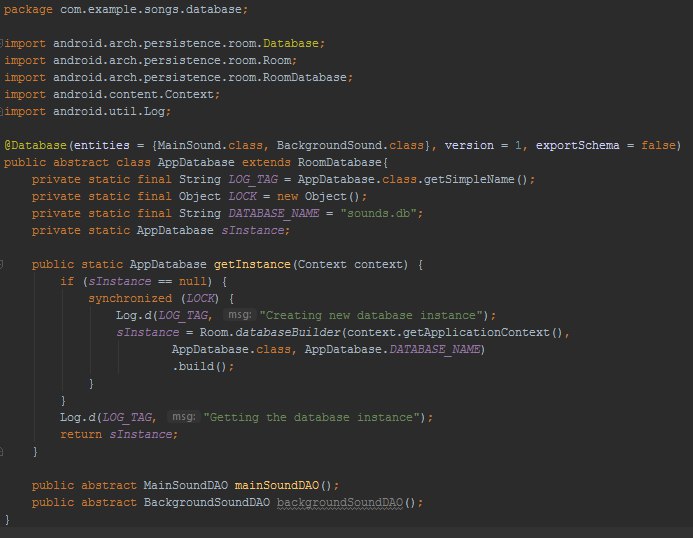Click sInstance in the return statement
Screen dimensions: 693x538
point(141,434)
